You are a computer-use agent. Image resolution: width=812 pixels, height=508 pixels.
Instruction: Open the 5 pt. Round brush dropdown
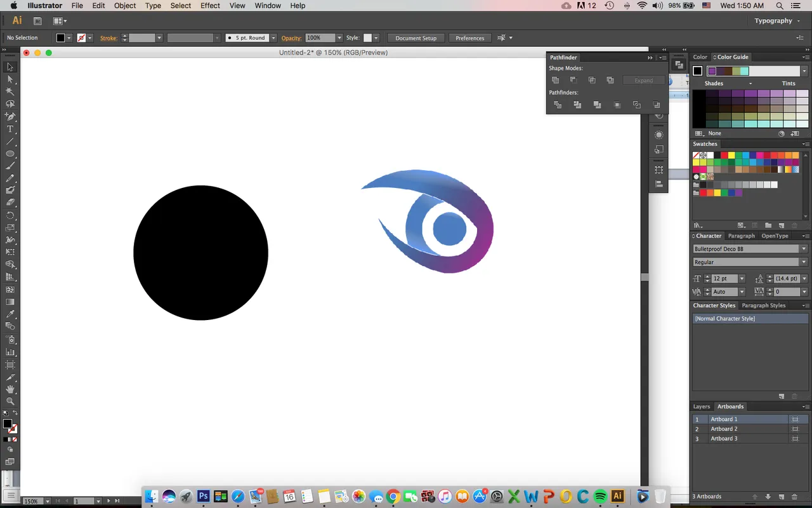272,38
